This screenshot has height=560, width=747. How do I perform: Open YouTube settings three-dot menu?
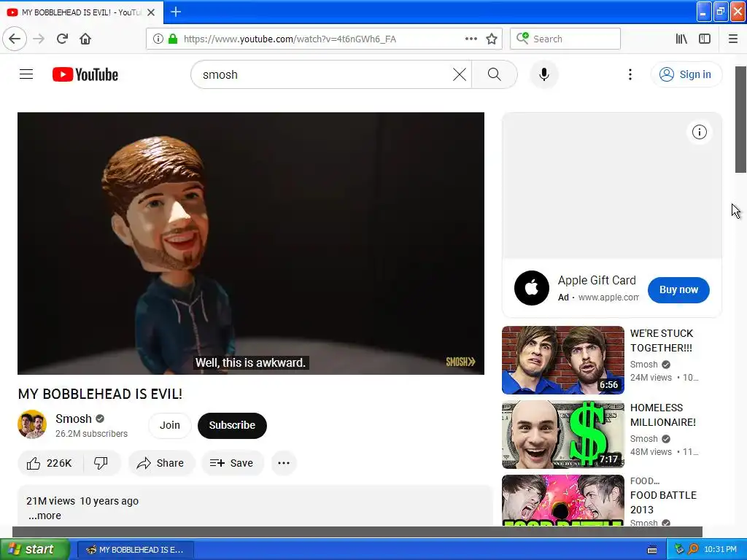tap(630, 74)
